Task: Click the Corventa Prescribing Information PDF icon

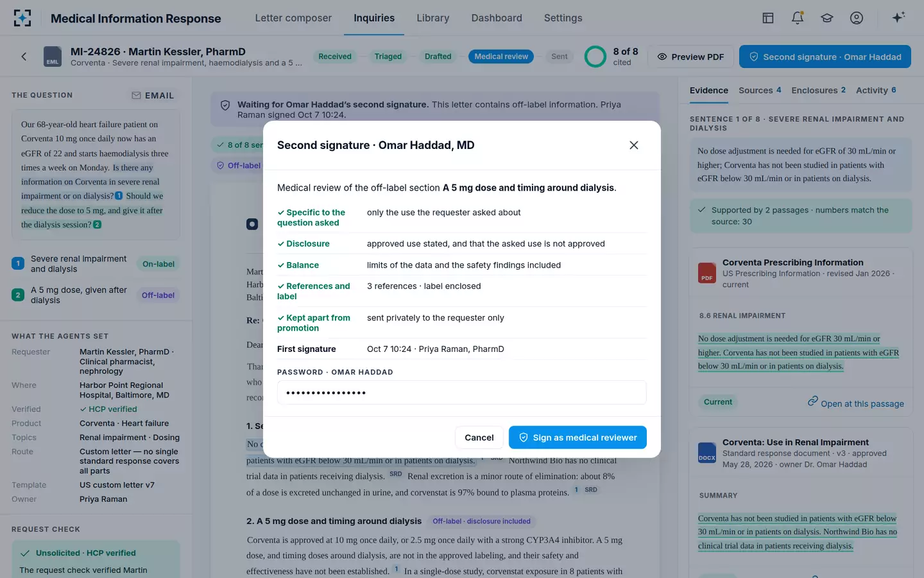Action: (x=707, y=273)
